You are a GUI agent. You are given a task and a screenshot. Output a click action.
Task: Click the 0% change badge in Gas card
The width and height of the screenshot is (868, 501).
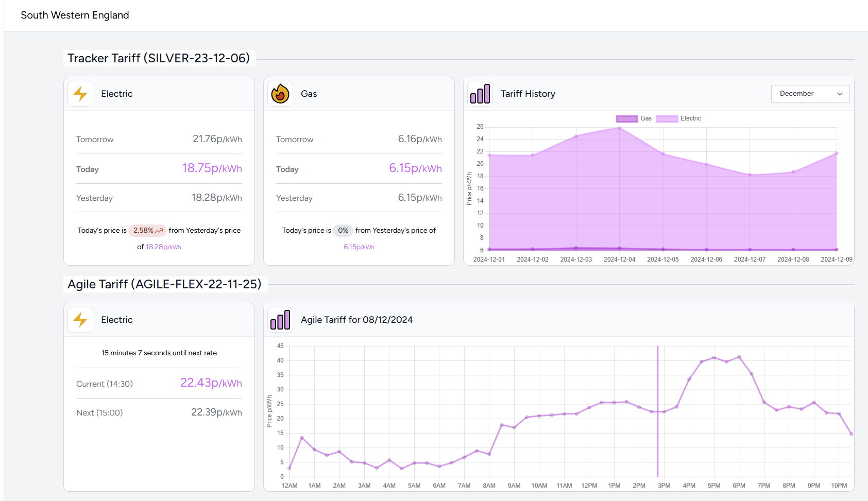tap(343, 231)
